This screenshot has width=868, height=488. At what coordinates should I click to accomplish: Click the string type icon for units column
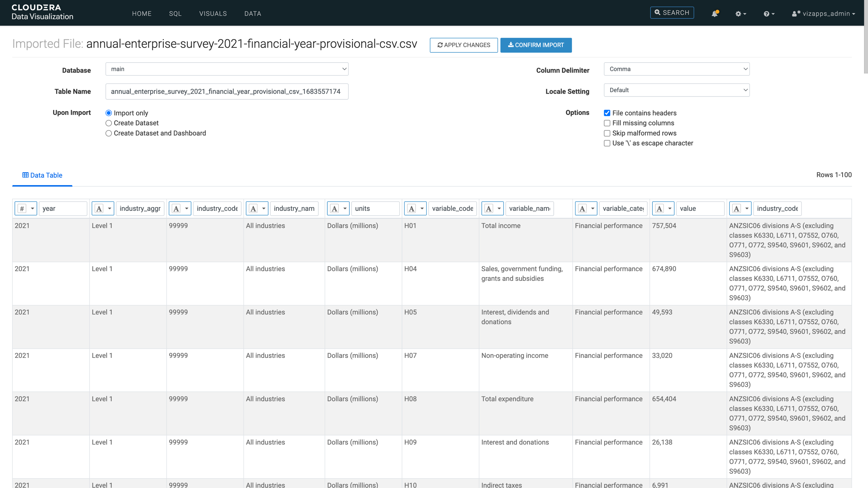335,209
